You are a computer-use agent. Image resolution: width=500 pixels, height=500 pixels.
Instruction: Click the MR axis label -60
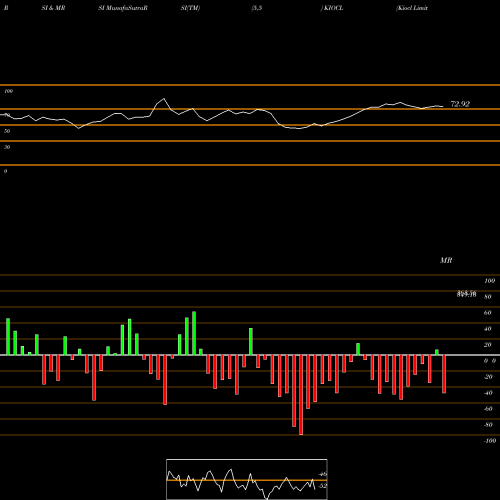pyautogui.click(x=488, y=409)
